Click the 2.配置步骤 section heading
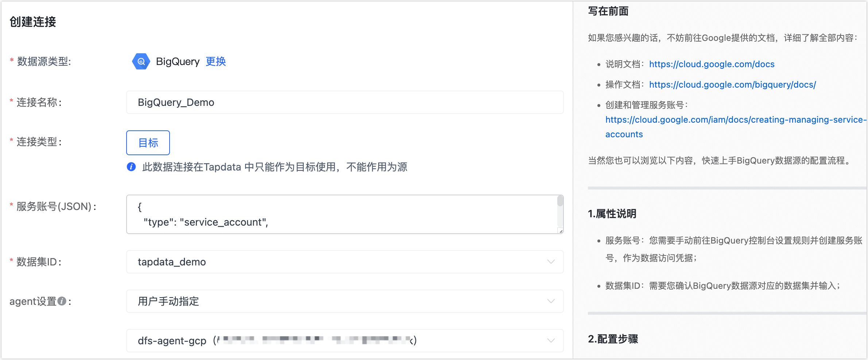Screen dimensions: 868x360 point(613,339)
